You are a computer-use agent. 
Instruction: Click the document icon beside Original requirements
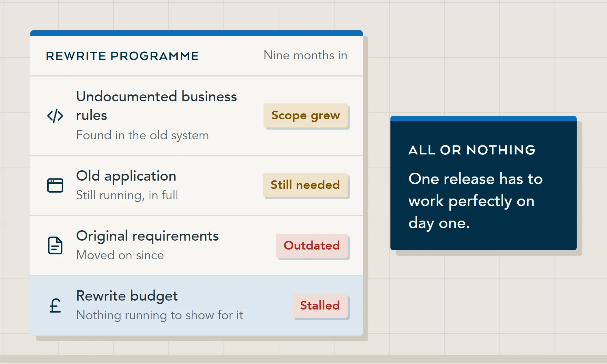[x=55, y=245]
